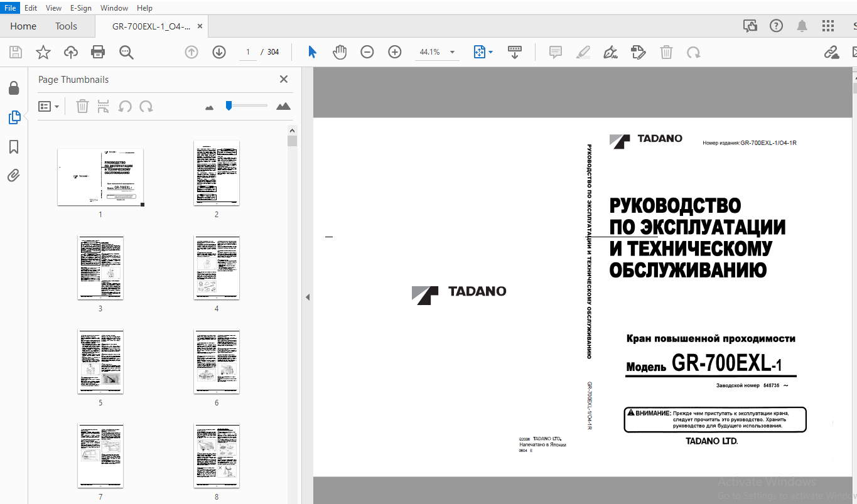Toggle the Page Thumbnails sidebar icon

pyautogui.click(x=14, y=117)
